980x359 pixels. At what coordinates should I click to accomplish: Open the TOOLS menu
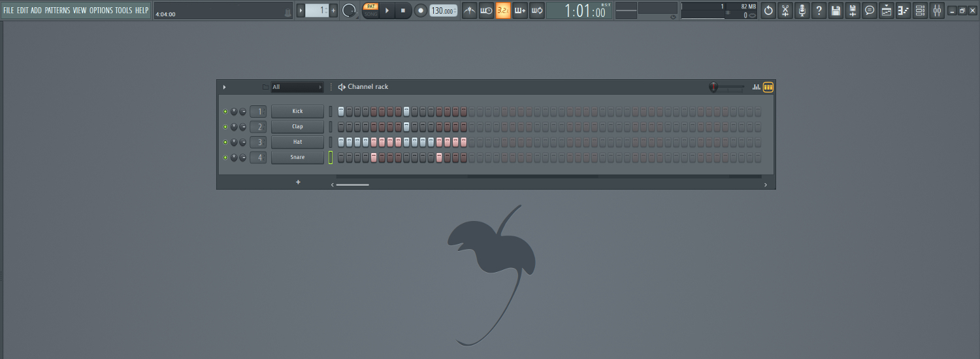coord(123,10)
